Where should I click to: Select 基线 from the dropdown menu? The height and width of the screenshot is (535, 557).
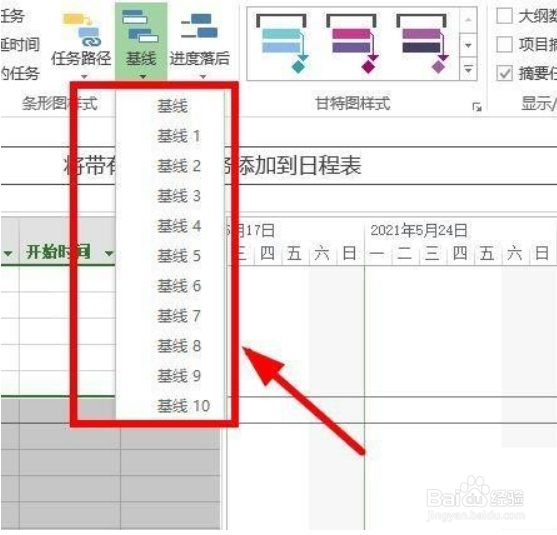pyautogui.click(x=171, y=106)
